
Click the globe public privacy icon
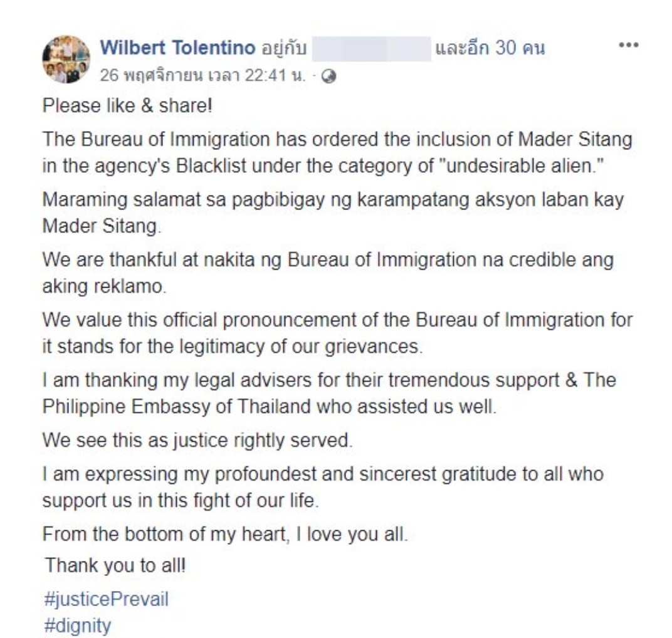(x=328, y=76)
